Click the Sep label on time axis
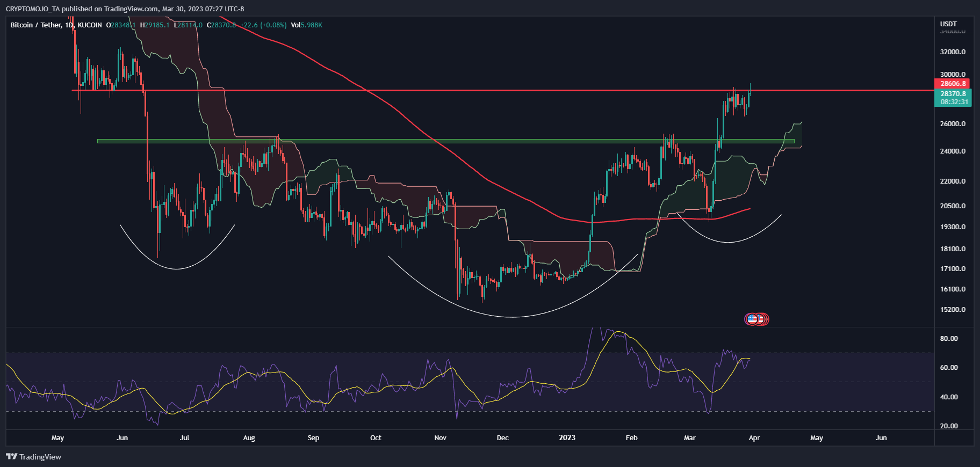Viewport: 980px width, 467px height. point(313,438)
